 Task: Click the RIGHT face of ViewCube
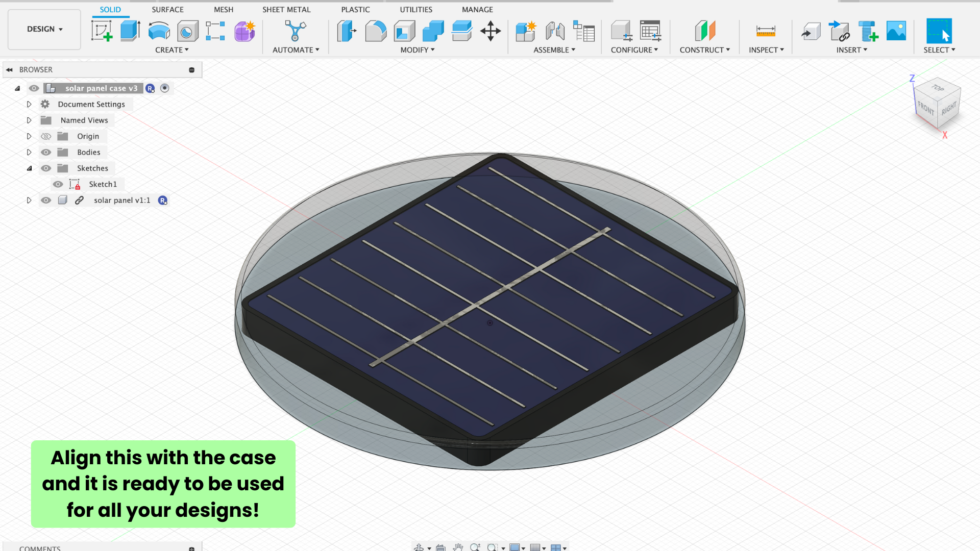pyautogui.click(x=949, y=108)
